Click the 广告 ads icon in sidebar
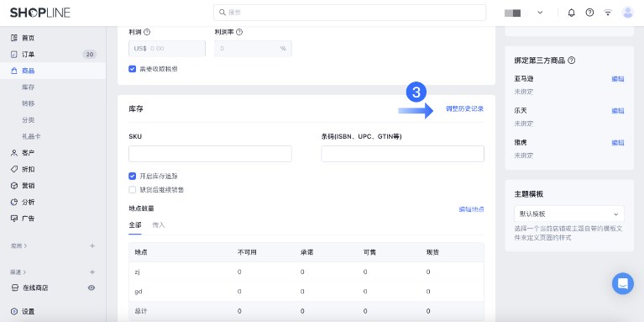Image resolution: width=644 pixels, height=322 pixels. click(x=14, y=219)
